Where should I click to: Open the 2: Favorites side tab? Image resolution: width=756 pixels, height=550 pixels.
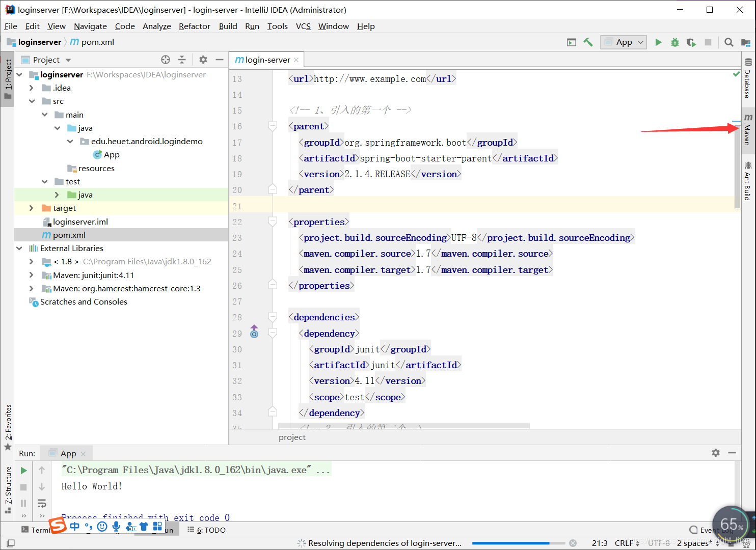coord(7,427)
